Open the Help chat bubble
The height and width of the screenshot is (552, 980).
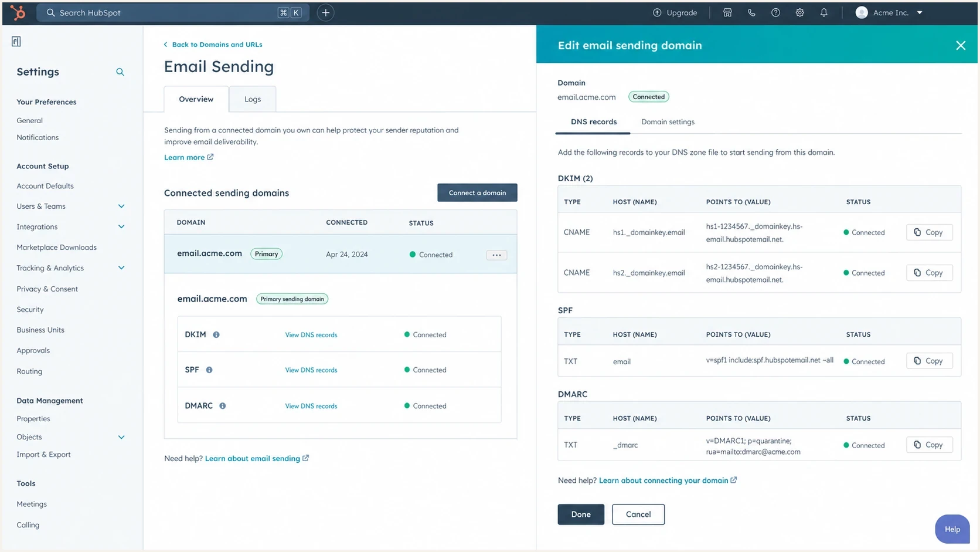(x=952, y=529)
